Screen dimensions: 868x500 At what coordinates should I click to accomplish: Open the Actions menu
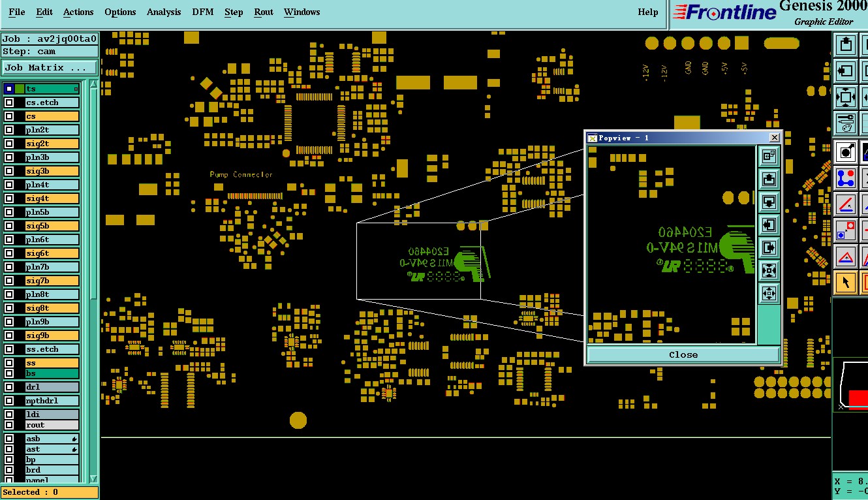tap(78, 12)
